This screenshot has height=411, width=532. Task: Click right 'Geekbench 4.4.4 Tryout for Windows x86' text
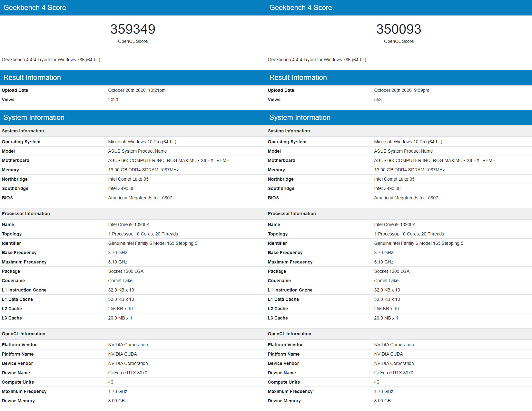click(317, 60)
